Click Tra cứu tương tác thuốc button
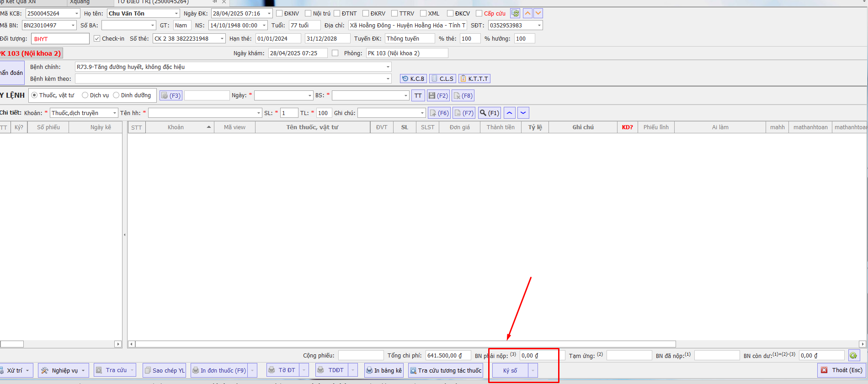The height and width of the screenshot is (384, 868). (446, 370)
